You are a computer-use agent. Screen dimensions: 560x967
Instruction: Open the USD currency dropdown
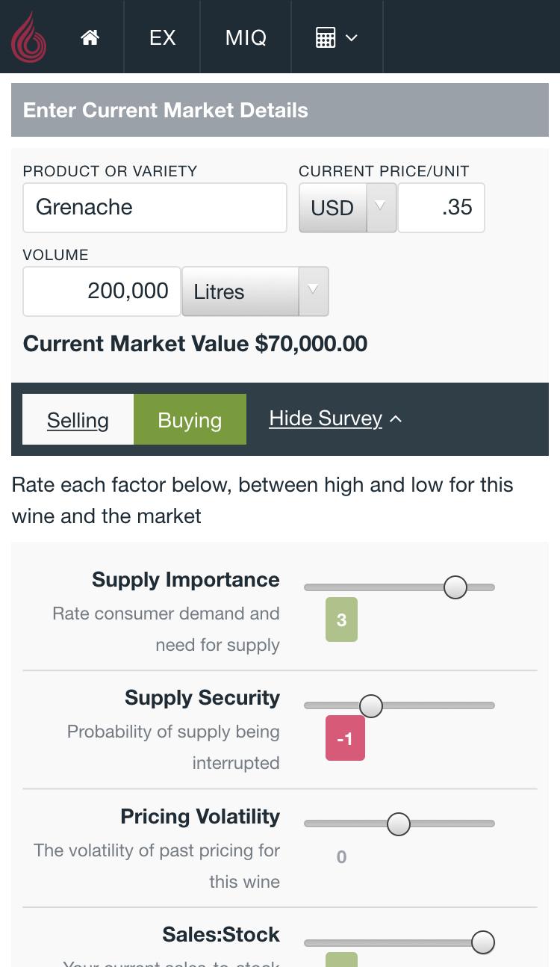tap(347, 208)
